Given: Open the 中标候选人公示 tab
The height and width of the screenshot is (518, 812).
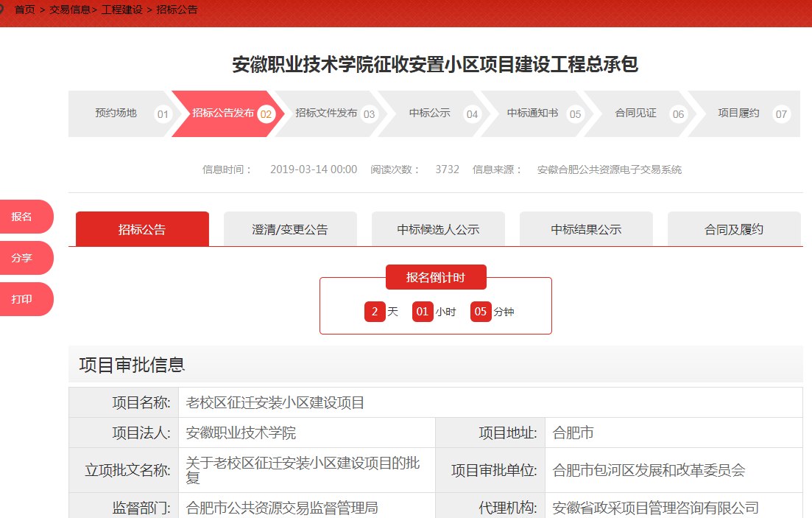Looking at the screenshot, I should coord(438,229).
